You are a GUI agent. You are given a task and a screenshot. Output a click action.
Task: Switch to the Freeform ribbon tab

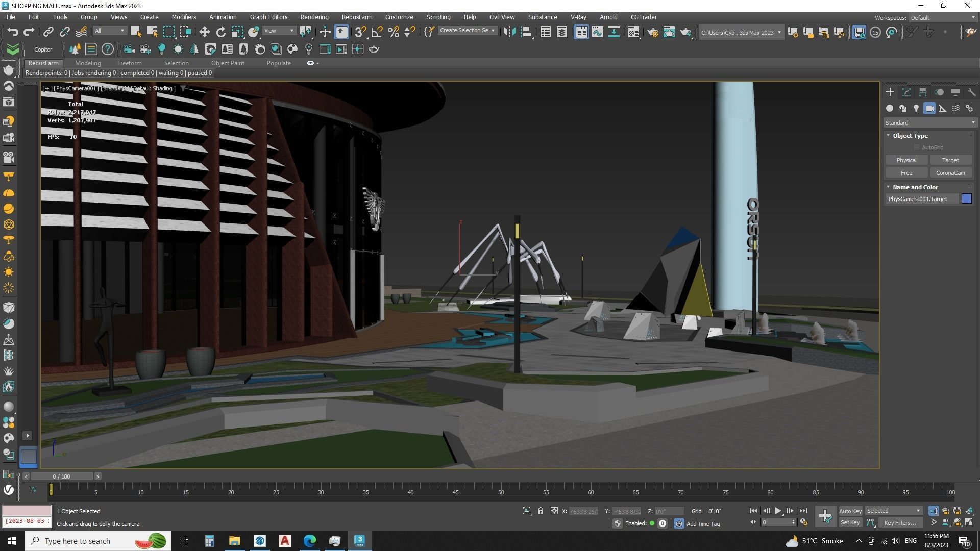coord(129,63)
